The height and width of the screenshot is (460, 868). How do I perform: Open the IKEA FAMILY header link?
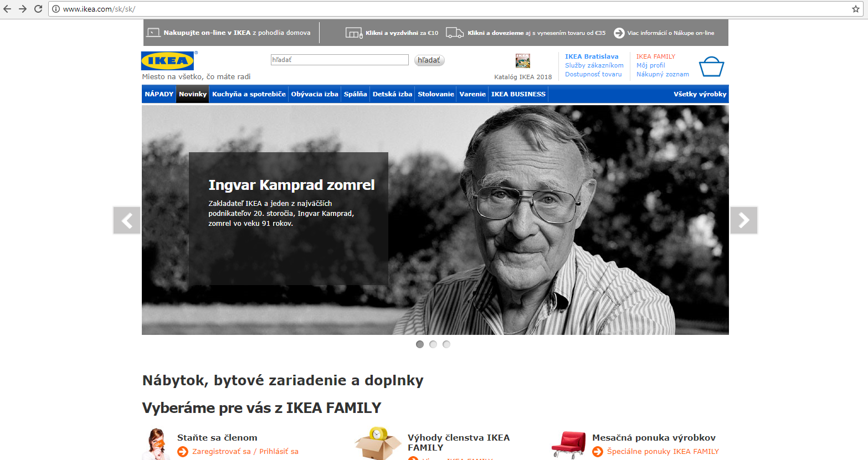pos(656,56)
